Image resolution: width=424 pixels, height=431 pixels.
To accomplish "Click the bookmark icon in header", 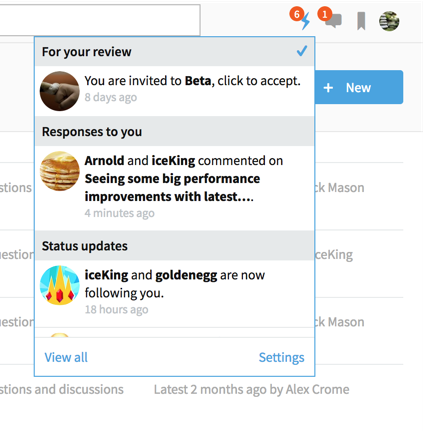I will pyautogui.click(x=361, y=21).
